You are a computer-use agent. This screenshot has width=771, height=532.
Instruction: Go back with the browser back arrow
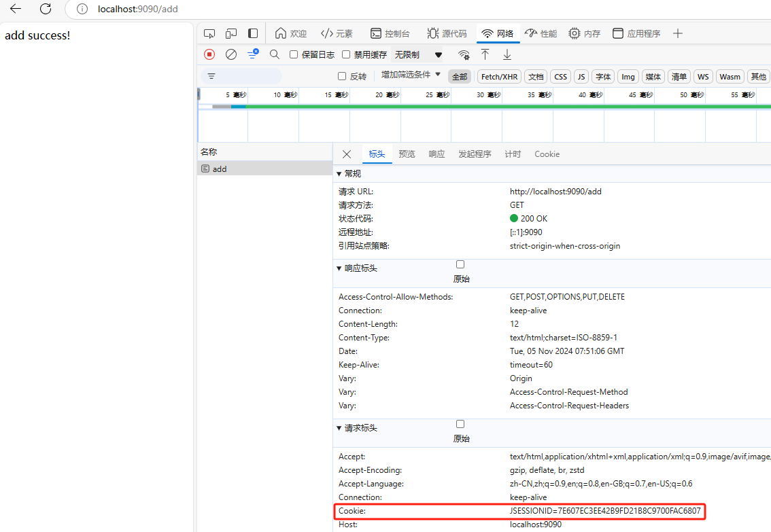click(16, 8)
